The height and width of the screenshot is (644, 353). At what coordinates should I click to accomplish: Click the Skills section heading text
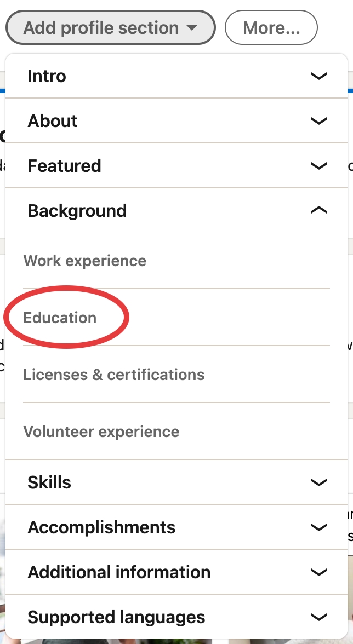49,482
